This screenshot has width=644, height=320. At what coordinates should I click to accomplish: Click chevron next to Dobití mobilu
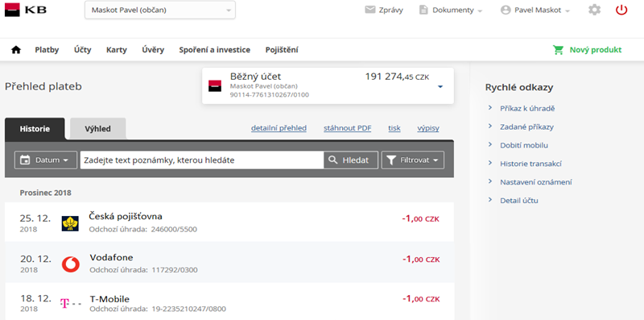tap(490, 144)
